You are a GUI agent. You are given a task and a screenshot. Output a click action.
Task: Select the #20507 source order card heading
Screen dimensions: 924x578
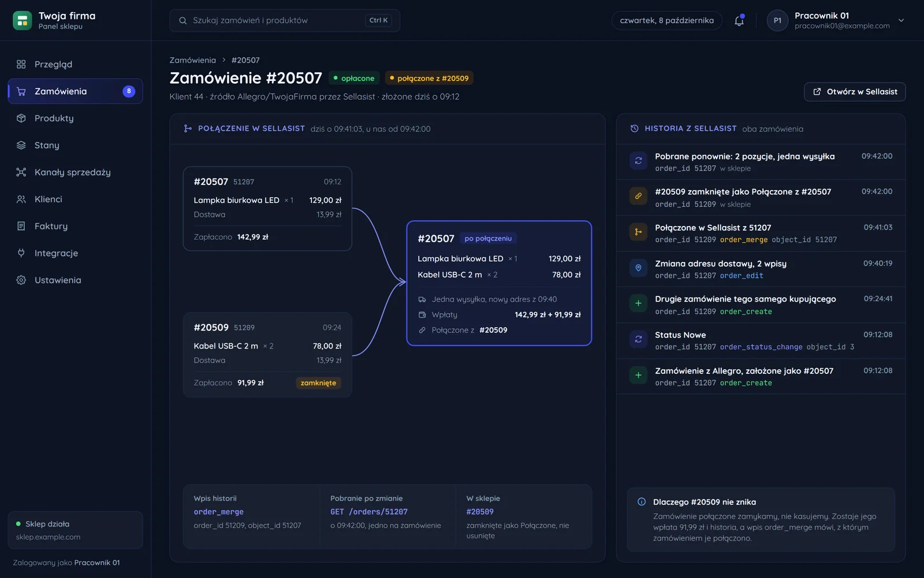point(211,181)
